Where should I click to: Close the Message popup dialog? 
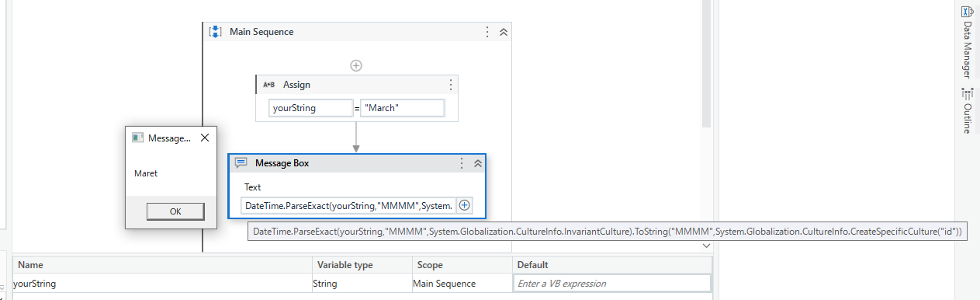(205, 138)
